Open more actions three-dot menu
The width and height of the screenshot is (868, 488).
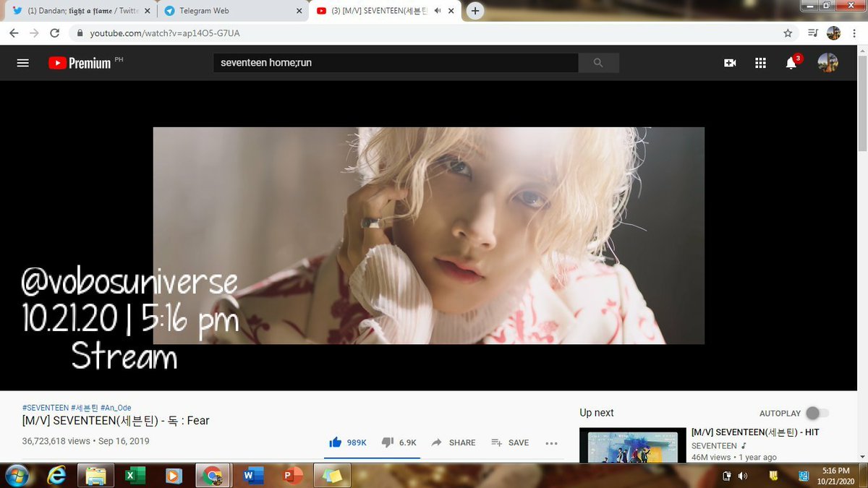[551, 443]
